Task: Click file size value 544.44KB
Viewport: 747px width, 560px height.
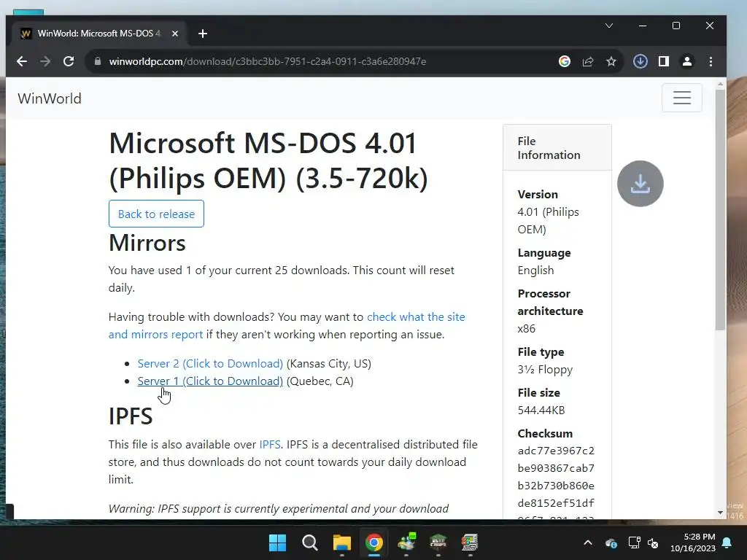Action: coord(541,410)
